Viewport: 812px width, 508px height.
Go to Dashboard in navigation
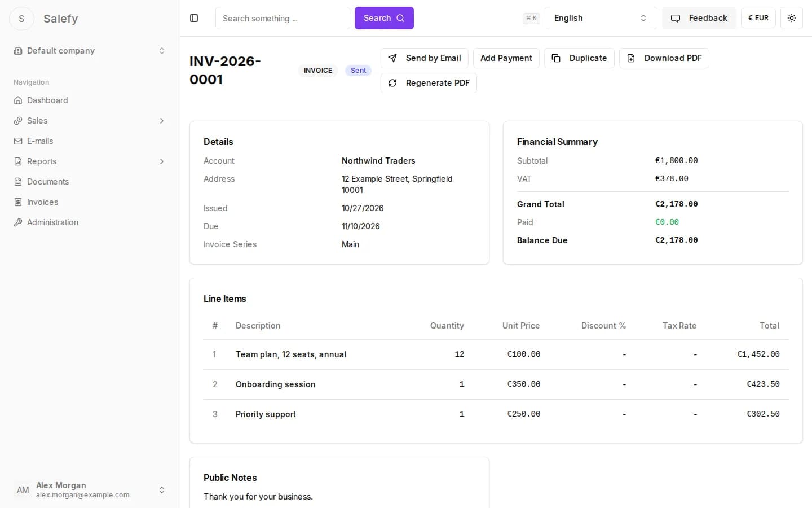pyautogui.click(x=90, y=100)
